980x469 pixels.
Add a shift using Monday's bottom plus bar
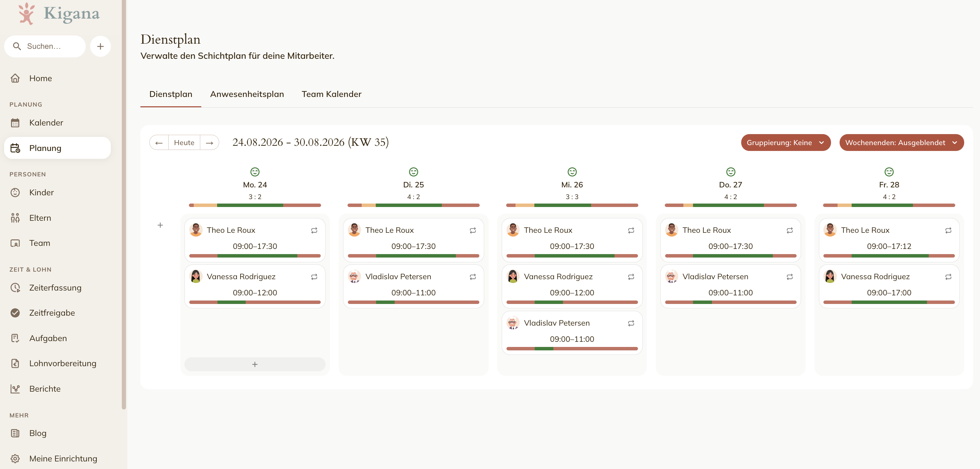pyautogui.click(x=255, y=364)
